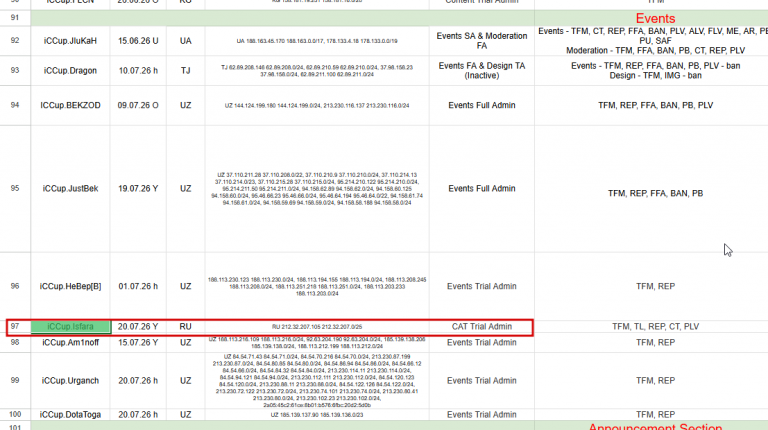
Task: Select IP cell for iCCup.DotaToga
Action: pyautogui.click(x=317, y=414)
